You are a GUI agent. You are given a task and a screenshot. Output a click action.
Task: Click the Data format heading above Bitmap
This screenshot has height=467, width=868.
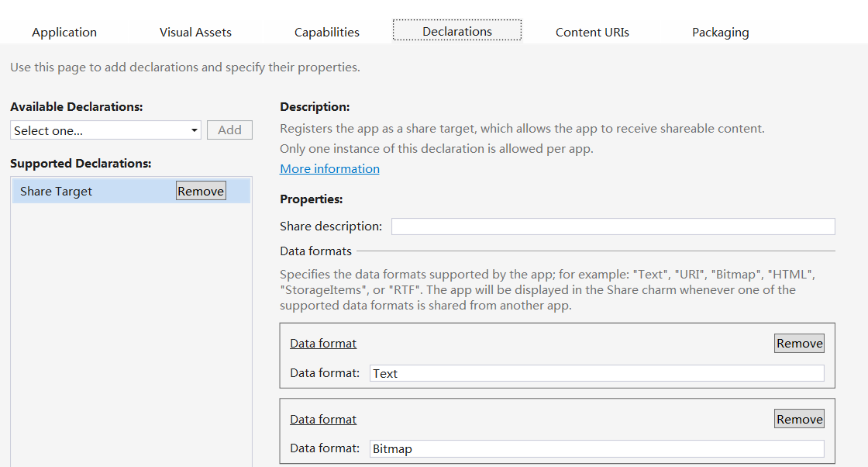tap(323, 420)
